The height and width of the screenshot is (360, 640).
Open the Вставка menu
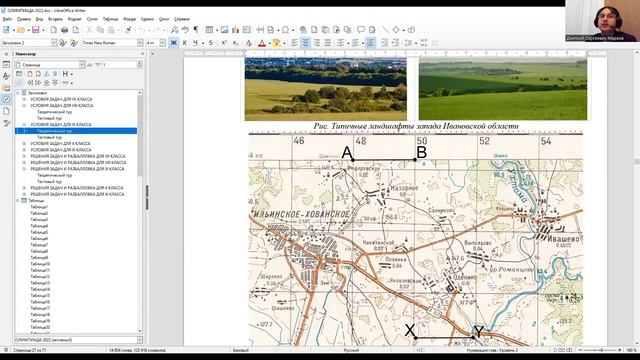tap(55, 19)
